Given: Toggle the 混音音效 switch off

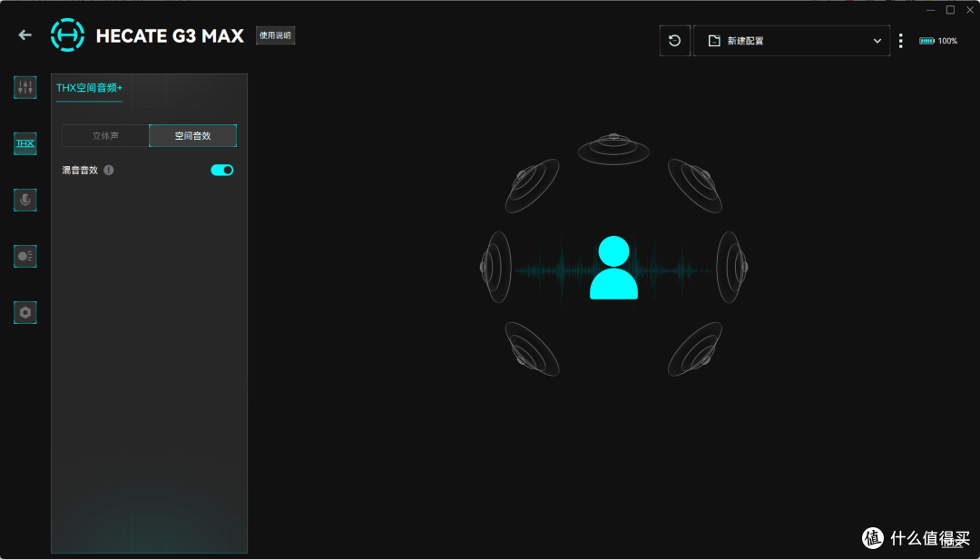Looking at the screenshot, I should 222,170.
